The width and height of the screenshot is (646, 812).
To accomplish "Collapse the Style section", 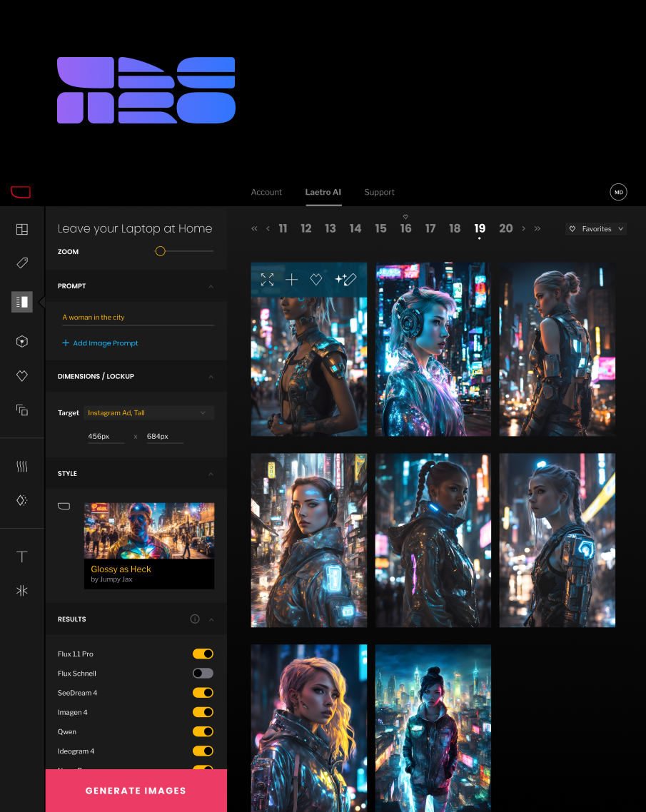I will 211,474.
